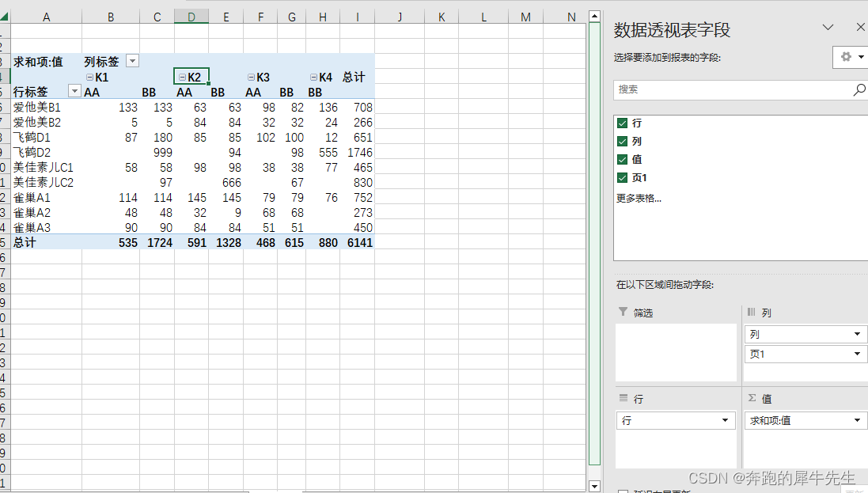
Task: Collapse the K4 column group
Action: [x=313, y=77]
